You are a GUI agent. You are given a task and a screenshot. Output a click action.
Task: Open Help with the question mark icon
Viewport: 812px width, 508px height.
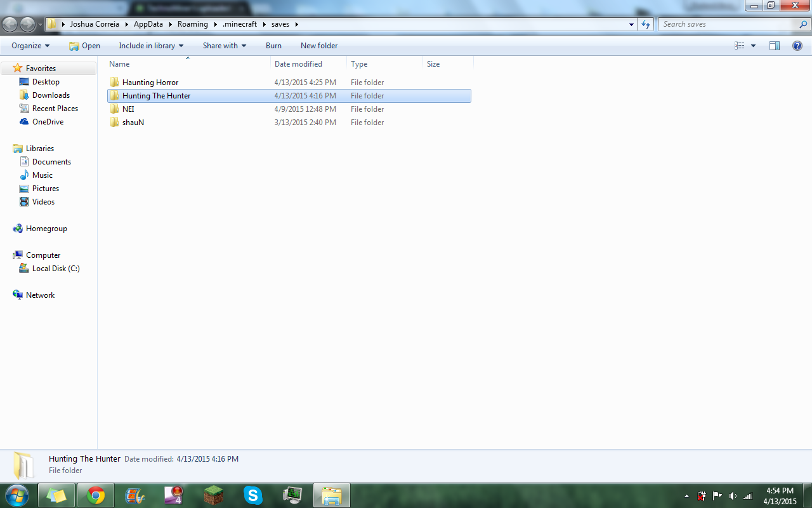(x=797, y=46)
